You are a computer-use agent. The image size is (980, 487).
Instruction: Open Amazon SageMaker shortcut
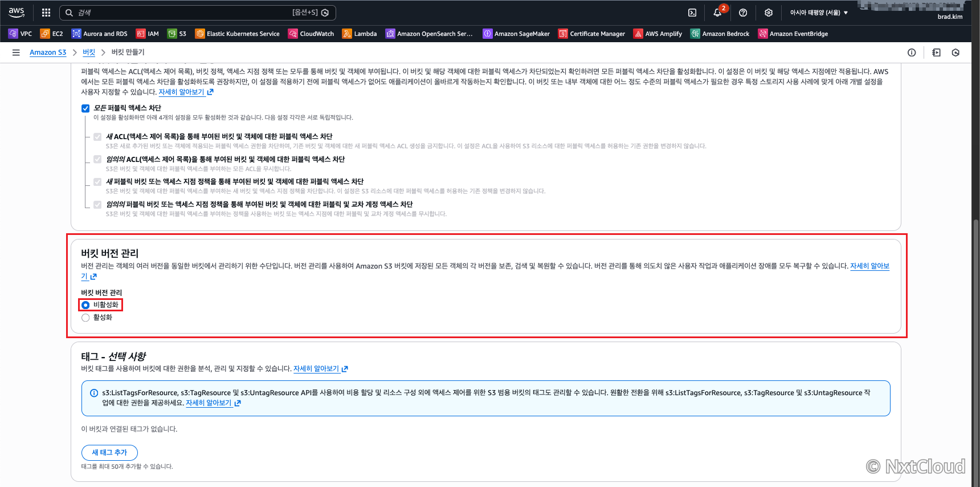[x=516, y=34]
